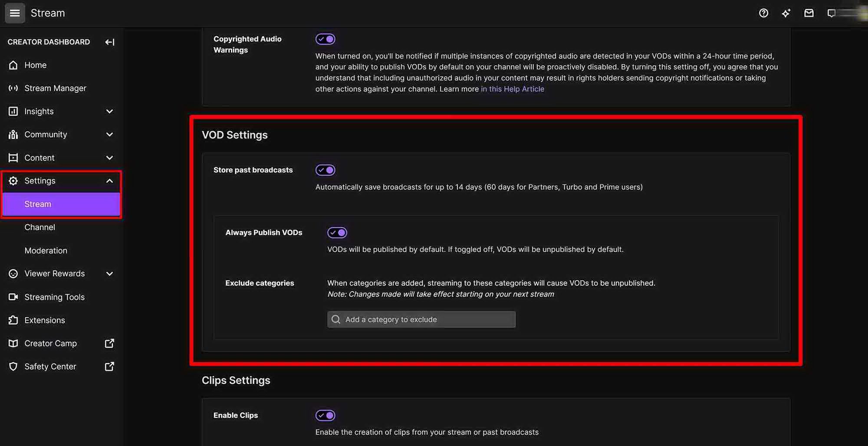Turn off Store past broadcasts
The image size is (868, 446).
pyautogui.click(x=325, y=170)
